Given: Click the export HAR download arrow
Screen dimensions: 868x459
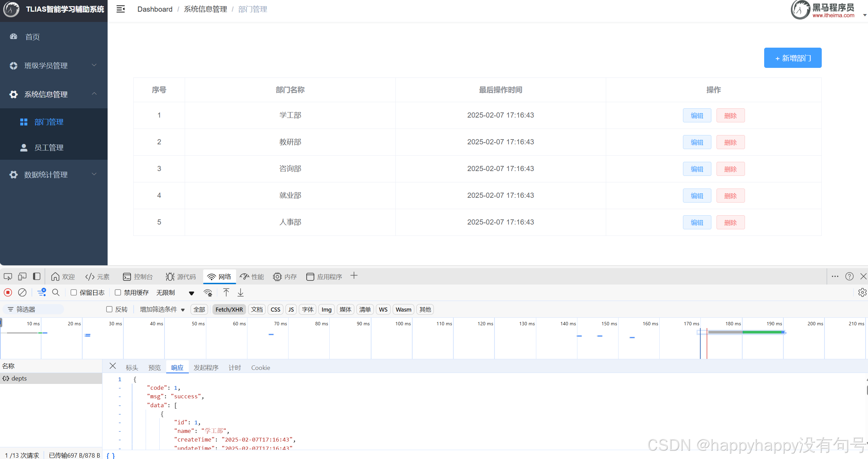Looking at the screenshot, I should click(x=241, y=292).
